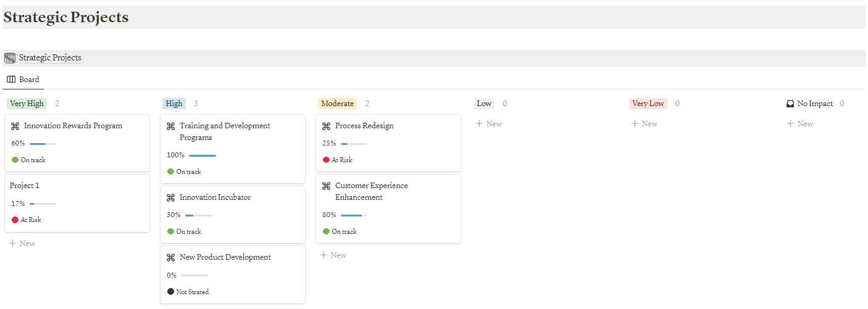
Task: Click the Customer Experience Enhancement card icon
Action: click(x=327, y=186)
